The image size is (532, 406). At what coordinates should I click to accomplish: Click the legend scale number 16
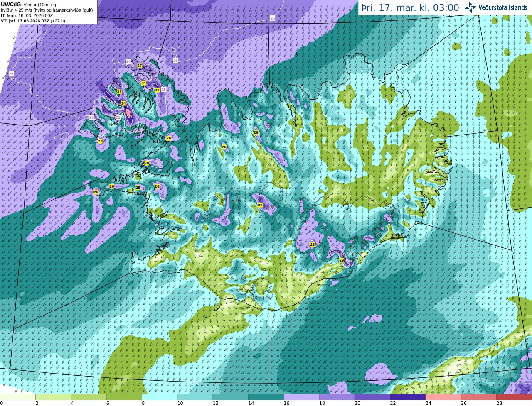click(x=286, y=403)
